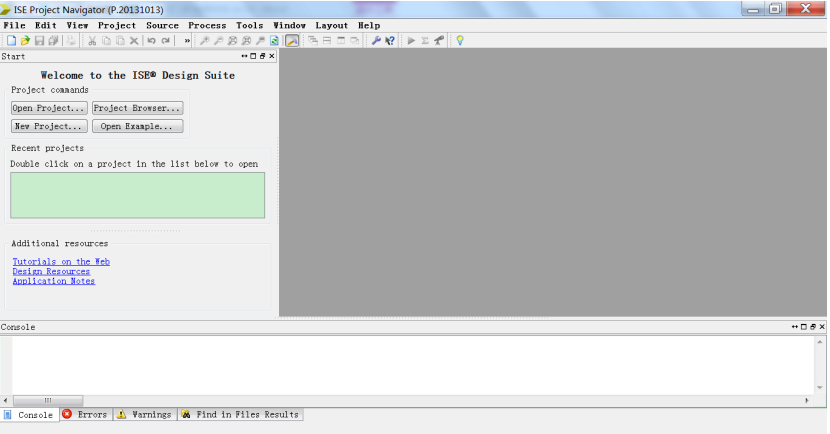Switch to the Errors tab
Image resolution: width=830 pixels, height=434 pixels.
(x=85, y=414)
